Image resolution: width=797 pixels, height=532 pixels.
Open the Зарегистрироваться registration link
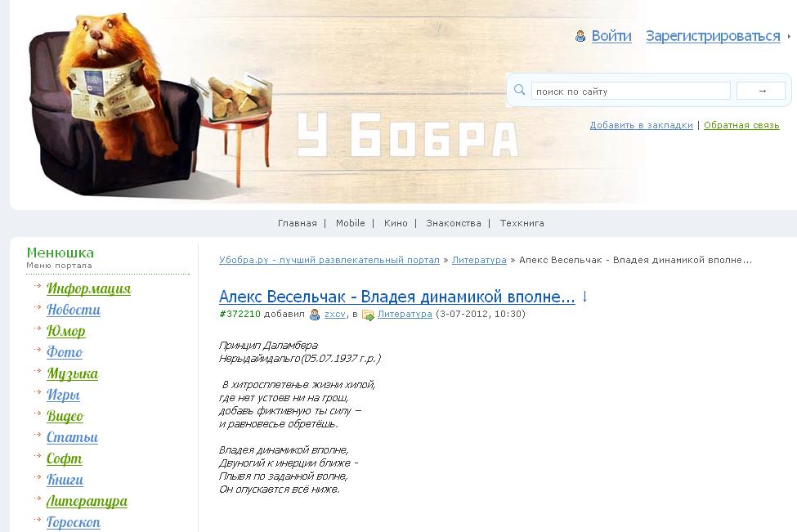tap(713, 36)
